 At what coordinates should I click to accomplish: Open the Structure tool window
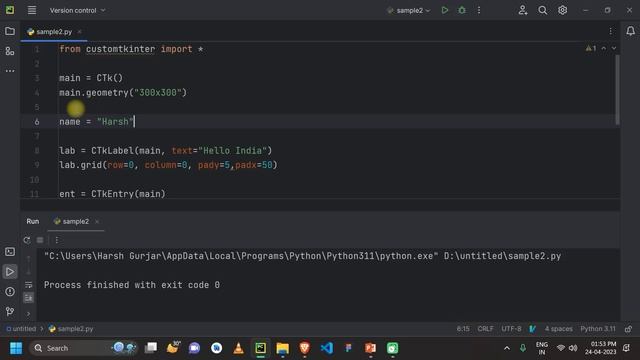tap(10, 51)
